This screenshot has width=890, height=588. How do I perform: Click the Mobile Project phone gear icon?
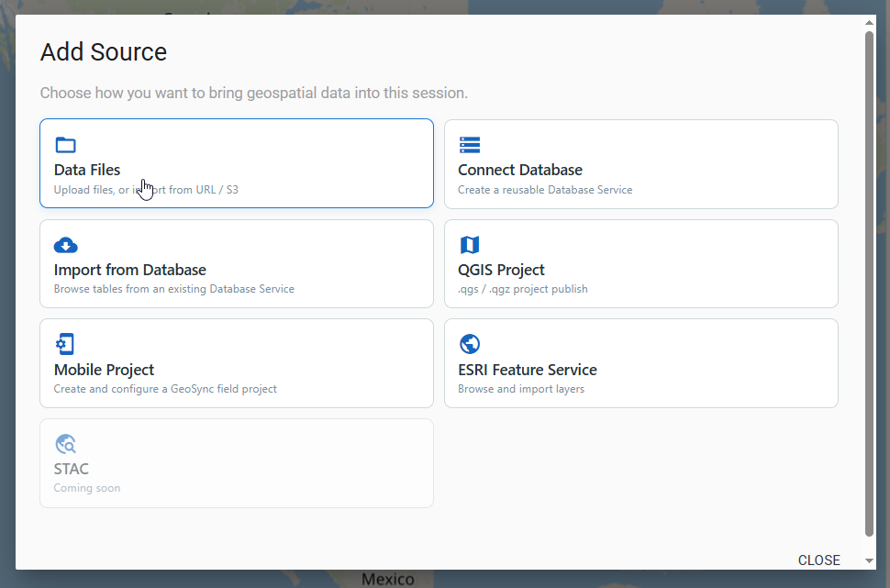65,344
